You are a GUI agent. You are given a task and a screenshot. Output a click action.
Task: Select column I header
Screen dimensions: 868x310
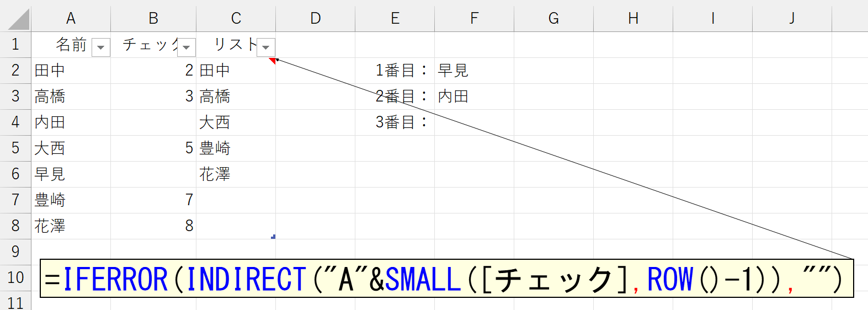[713, 19]
